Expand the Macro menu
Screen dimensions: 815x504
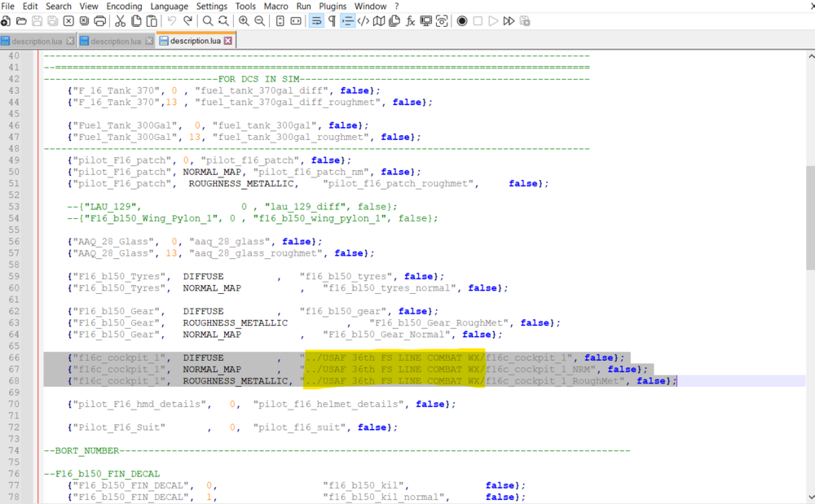pyautogui.click(x=275, y=6)
